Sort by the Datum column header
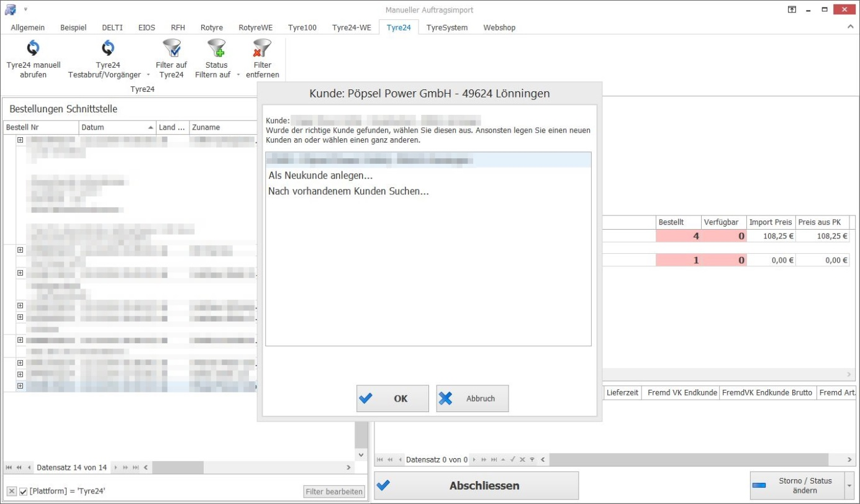860x504 pixels. tap(117, 127)
